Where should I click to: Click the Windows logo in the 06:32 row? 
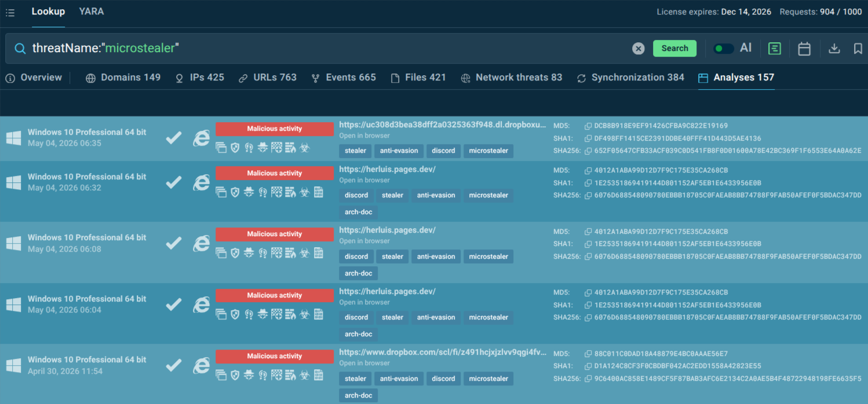[13, 182]
